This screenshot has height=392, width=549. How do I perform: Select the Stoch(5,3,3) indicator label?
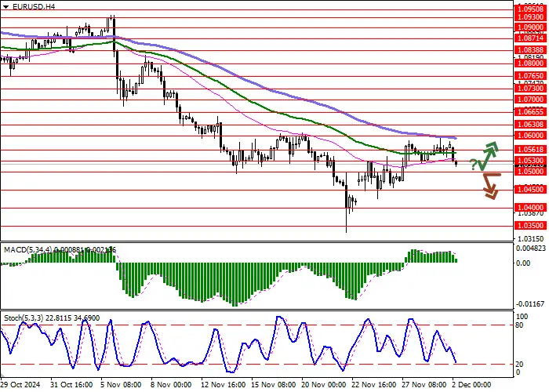pos(24,318)
